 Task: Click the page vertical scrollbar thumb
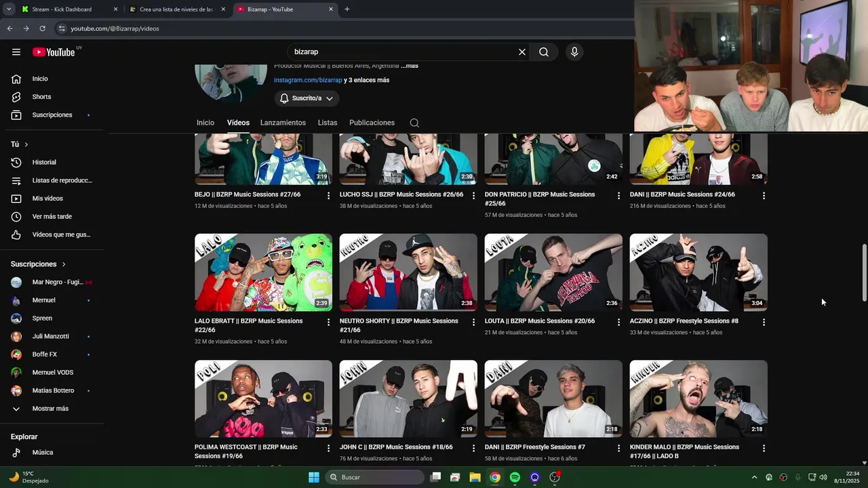pyautogui.click(x=864, y=273)
